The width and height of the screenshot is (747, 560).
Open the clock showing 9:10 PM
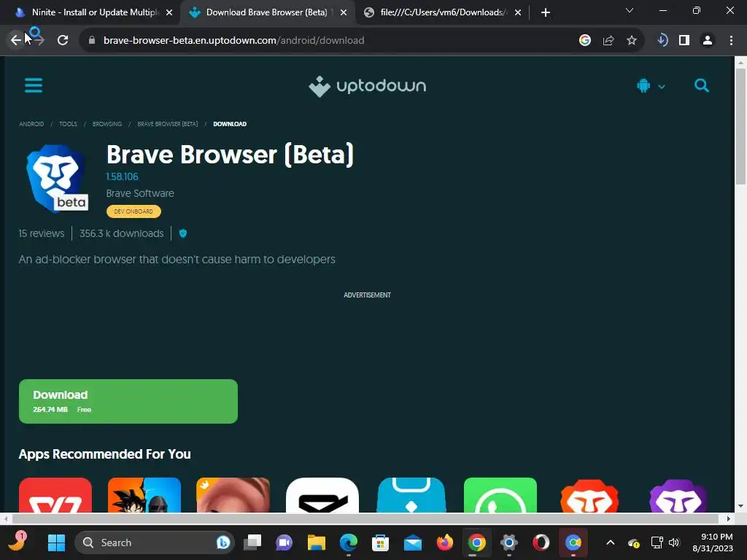pos(713,542)
